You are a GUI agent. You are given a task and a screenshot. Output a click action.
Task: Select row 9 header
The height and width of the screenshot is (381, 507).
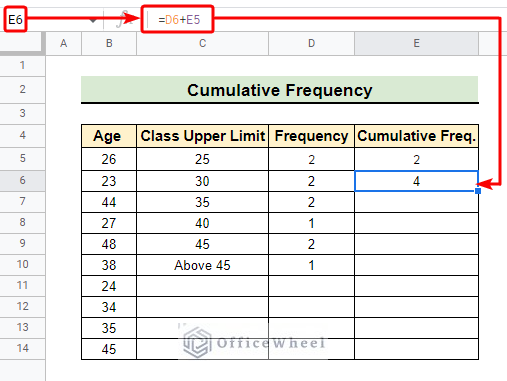(x=22, y=243)
